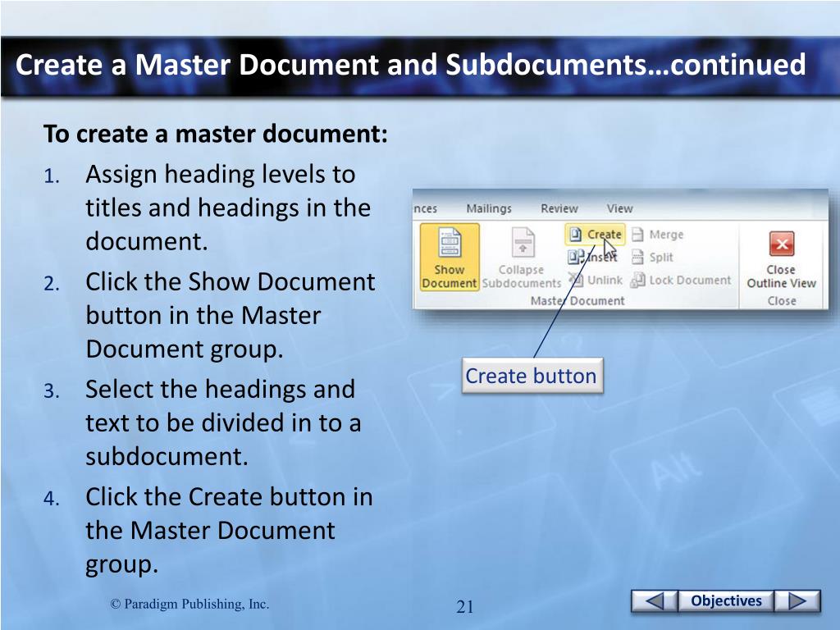The image size is (840, 630).
Task: Click the Insert subdocument button
Action: tap(592, 257)
